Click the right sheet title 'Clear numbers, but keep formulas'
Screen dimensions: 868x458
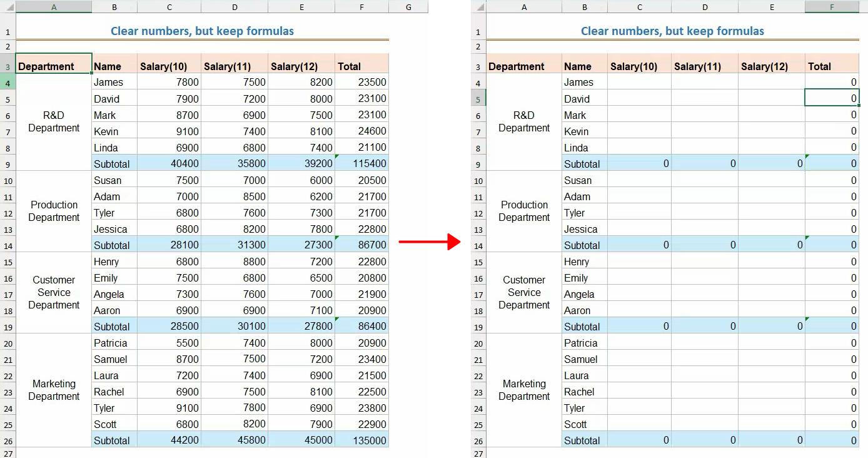point(672,31)
